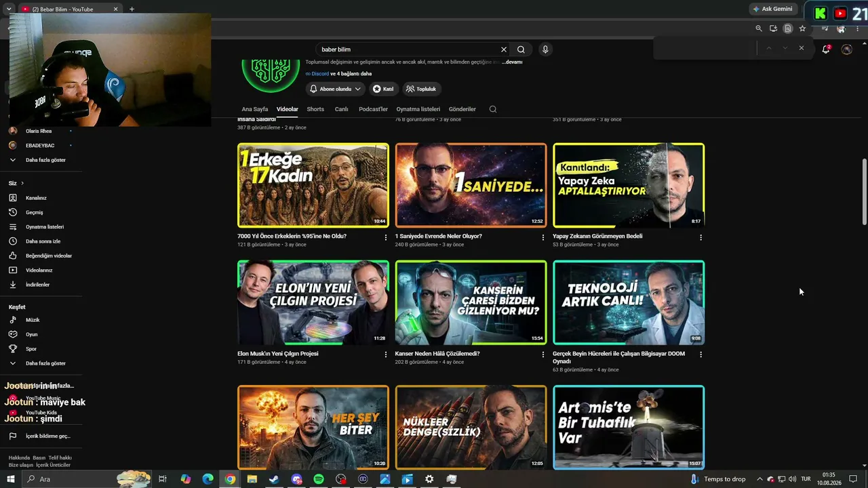Play 'Teknoloji Artık Canlı!' thumbnail
The width and height of the screenshot is (868, 488).
point(629,302)
